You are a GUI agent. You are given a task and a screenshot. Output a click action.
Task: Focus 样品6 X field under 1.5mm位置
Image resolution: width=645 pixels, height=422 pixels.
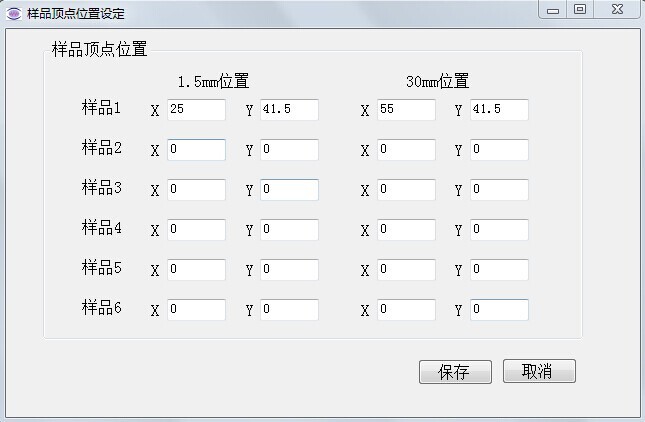(196, 310)
